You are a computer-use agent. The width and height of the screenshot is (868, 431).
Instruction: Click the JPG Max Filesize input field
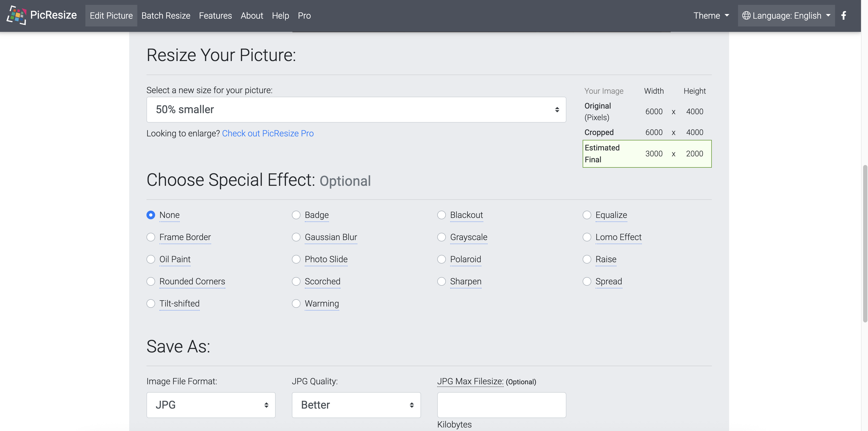[x=501, y=405]
